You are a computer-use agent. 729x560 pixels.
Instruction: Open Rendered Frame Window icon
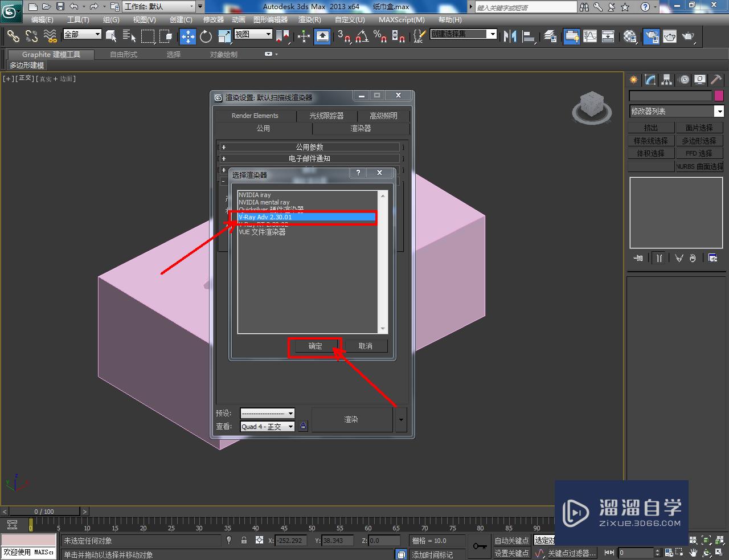tap(670, 36)
